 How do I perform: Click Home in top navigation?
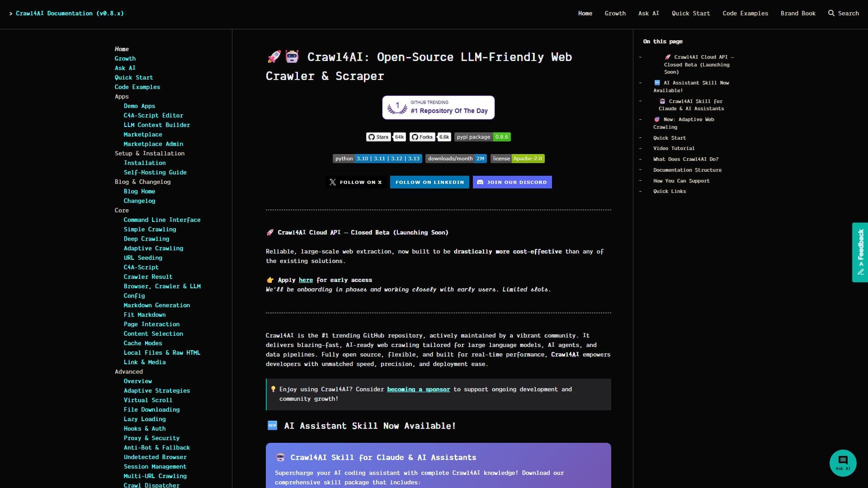point(585,13)
